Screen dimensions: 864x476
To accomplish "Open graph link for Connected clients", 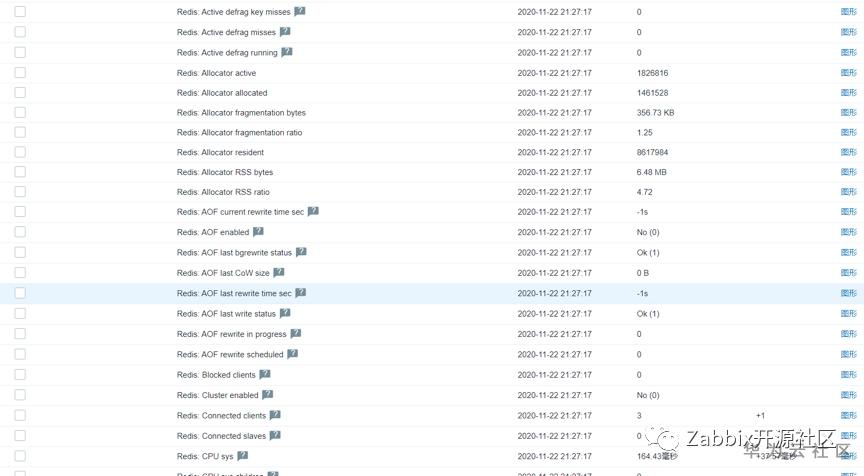I will (x=849, y=415).
